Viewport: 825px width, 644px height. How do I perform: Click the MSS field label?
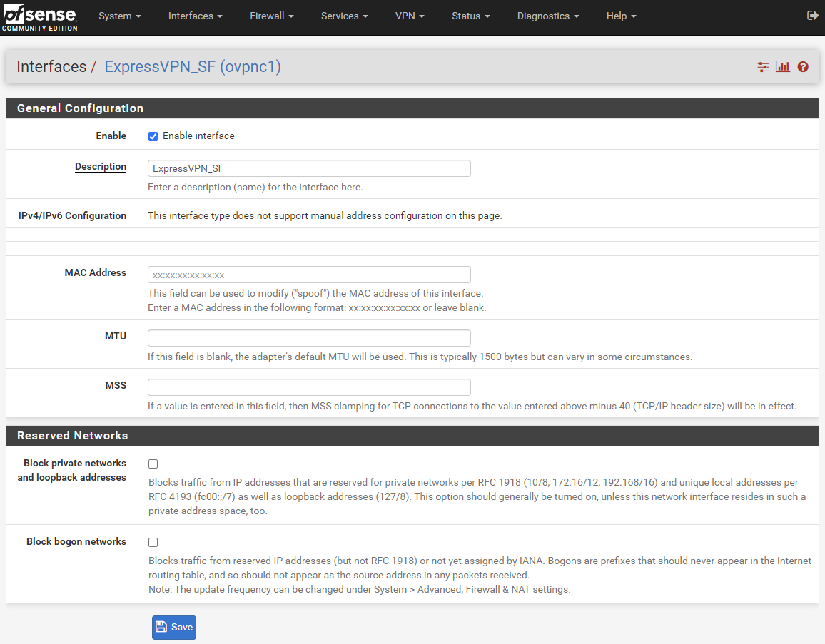click(x=116, y=385)
